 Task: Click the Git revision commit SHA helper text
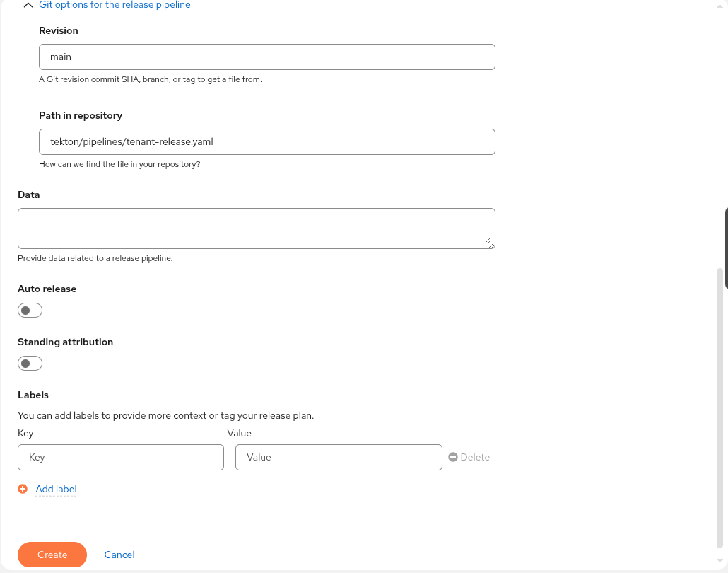click(151, 79)
